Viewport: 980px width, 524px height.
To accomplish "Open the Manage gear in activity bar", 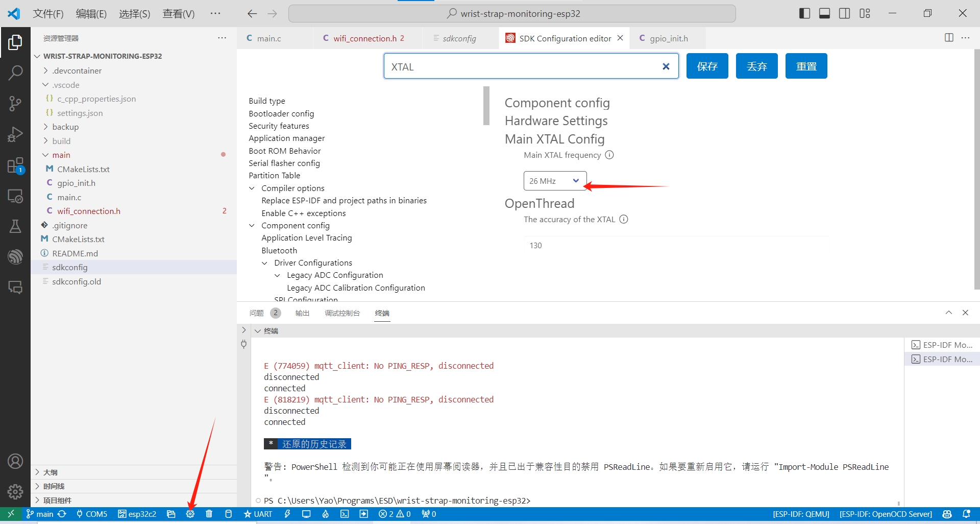I will pos(15,492).
